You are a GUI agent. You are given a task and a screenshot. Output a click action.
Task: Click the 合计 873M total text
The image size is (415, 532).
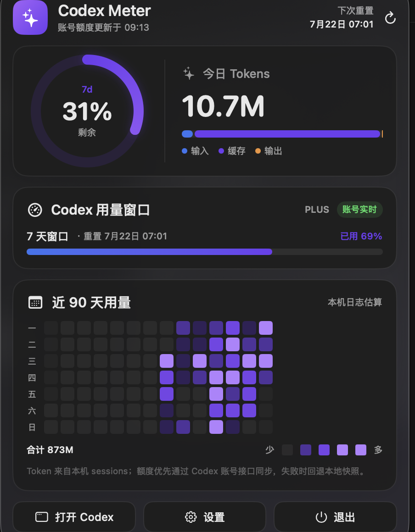[50, 450]
